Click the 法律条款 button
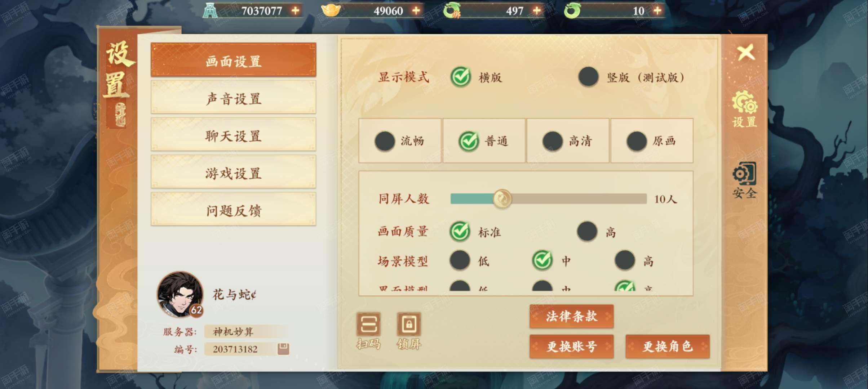This screenshot has height=389, width=868. click(x=571, y=316)
